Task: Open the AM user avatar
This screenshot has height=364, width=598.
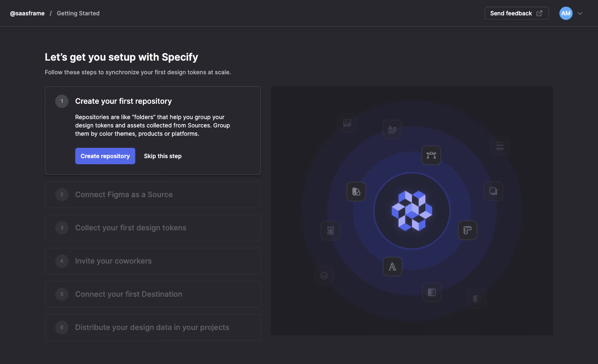Action: 566,13
